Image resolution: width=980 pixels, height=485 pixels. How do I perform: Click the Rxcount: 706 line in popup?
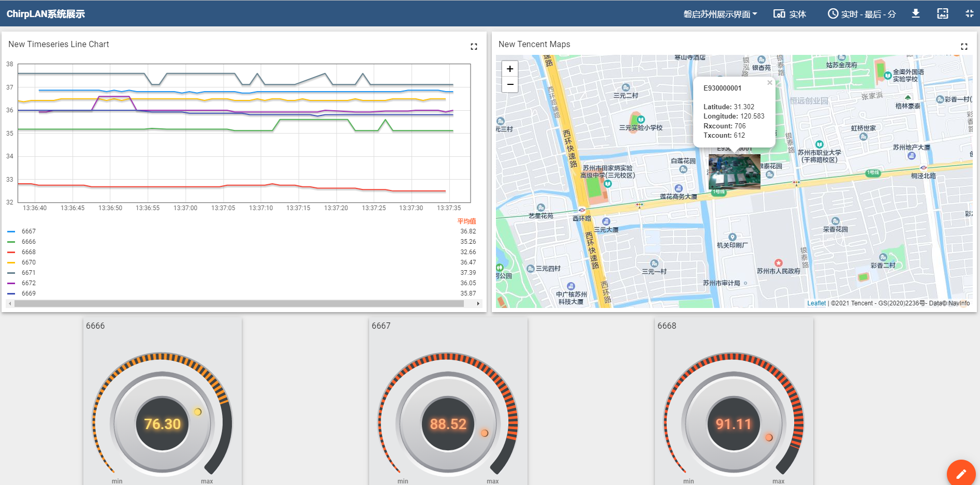(724, 126)
